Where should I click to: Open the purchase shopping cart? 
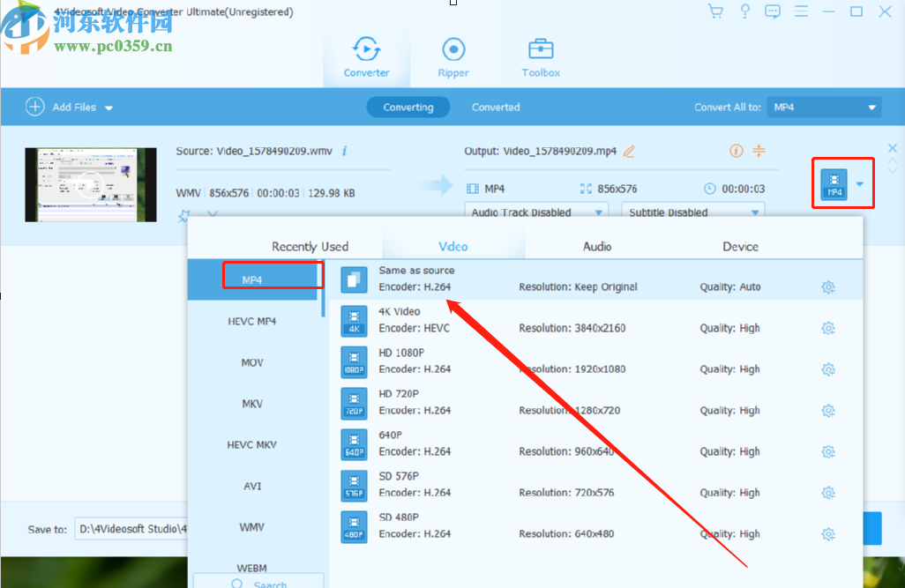pyautogui.click(x=715, y=11)
